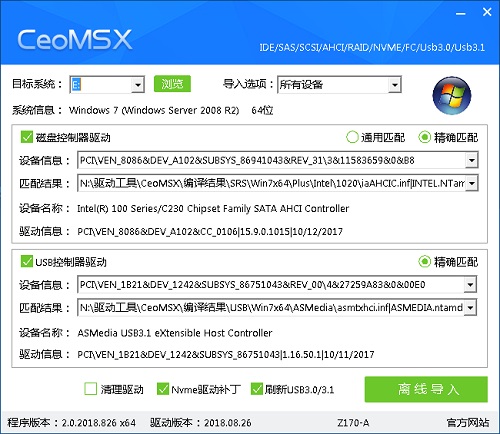Click 驱动版本 2018.08.26 text

[200, 423]
